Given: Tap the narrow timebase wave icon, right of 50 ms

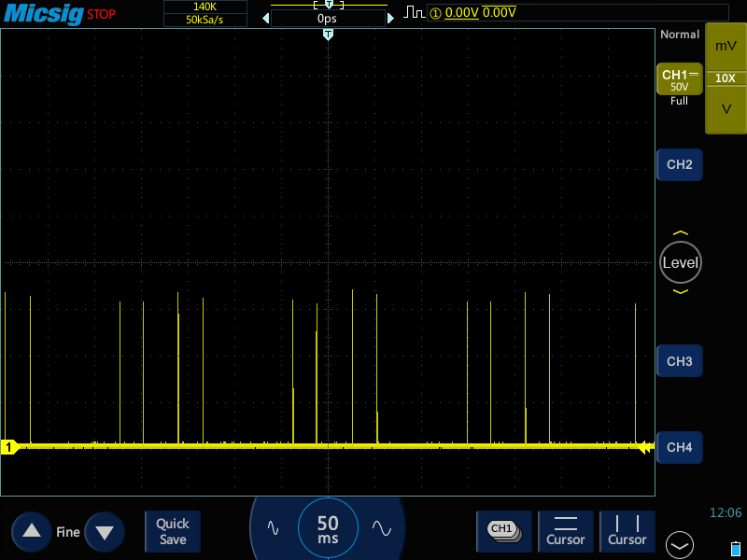Looking at the screenshot, I should [x=381, y=527].
